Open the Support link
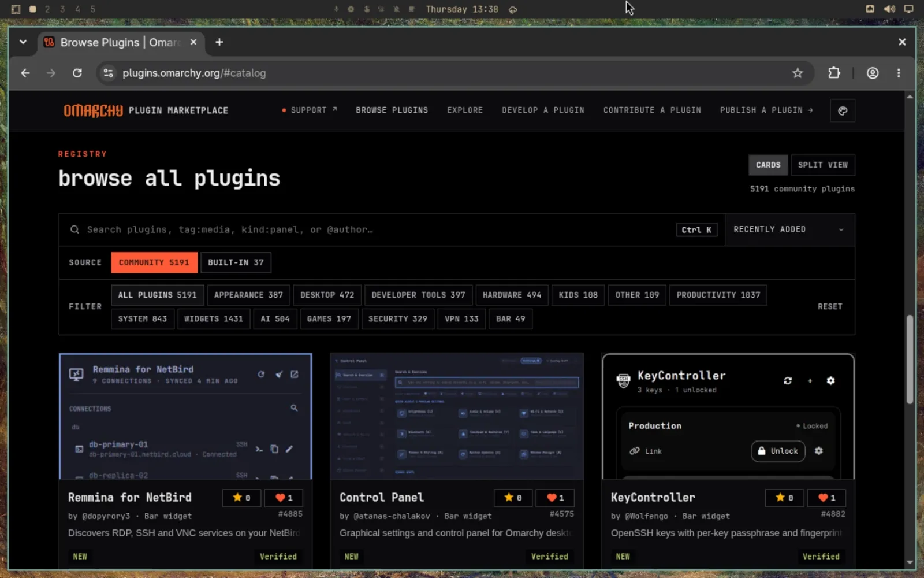The height and width of the screenshot is (578, 924). tap(310, 110)
